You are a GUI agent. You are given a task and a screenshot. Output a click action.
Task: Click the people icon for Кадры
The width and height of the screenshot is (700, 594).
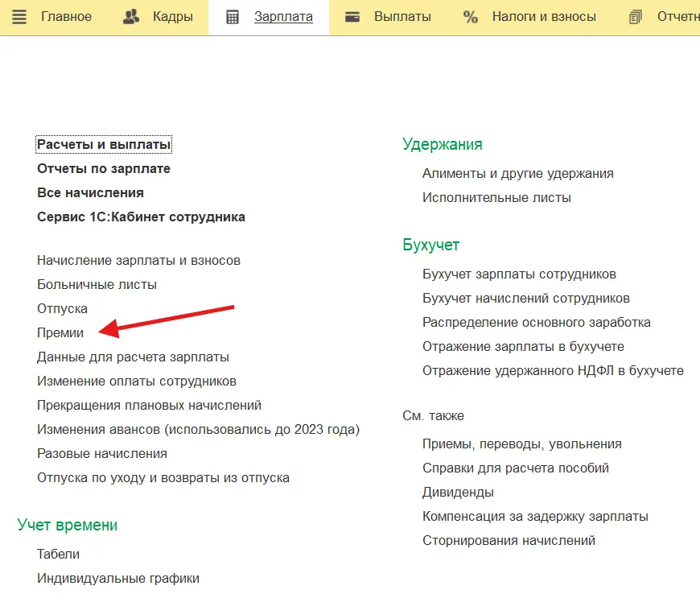point(131,17)
